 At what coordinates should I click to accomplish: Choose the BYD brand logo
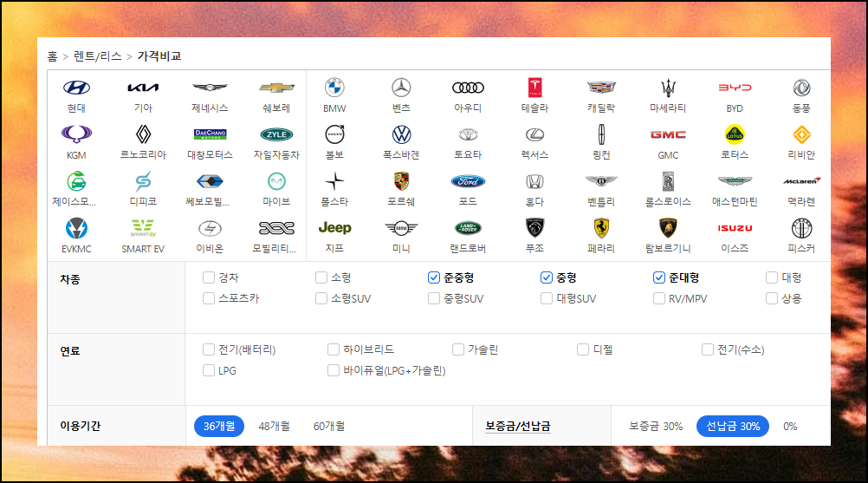pyautogui.click(x=735, y=88)
